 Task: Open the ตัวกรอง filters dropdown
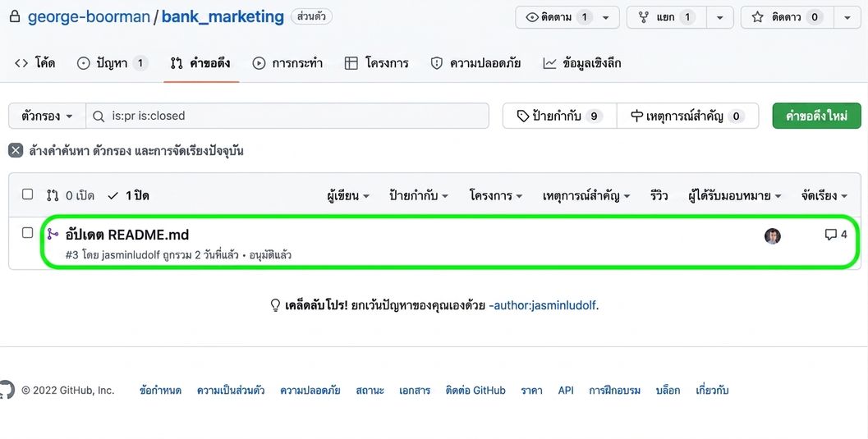pyautogui.click(x=47, y=116)
